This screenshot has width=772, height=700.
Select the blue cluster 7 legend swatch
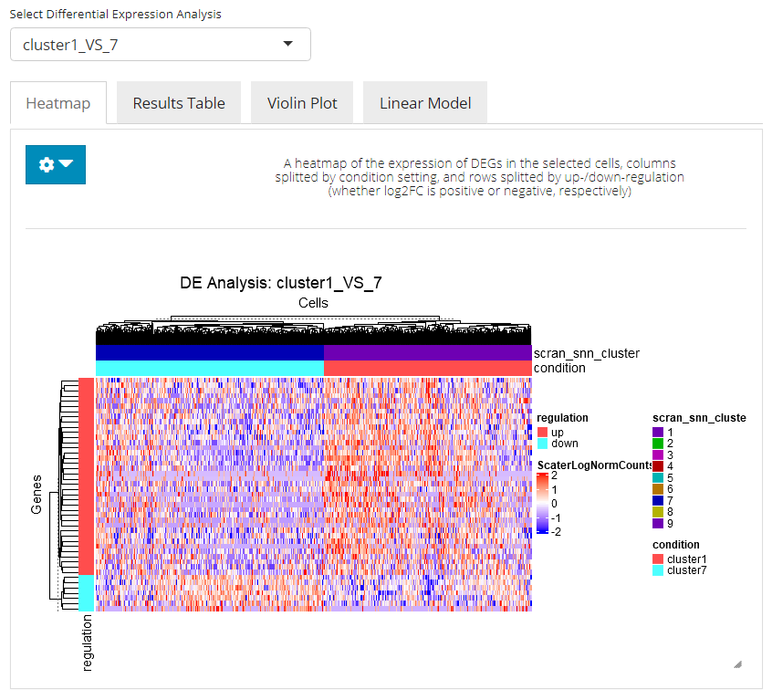click(x=658, y=500)
